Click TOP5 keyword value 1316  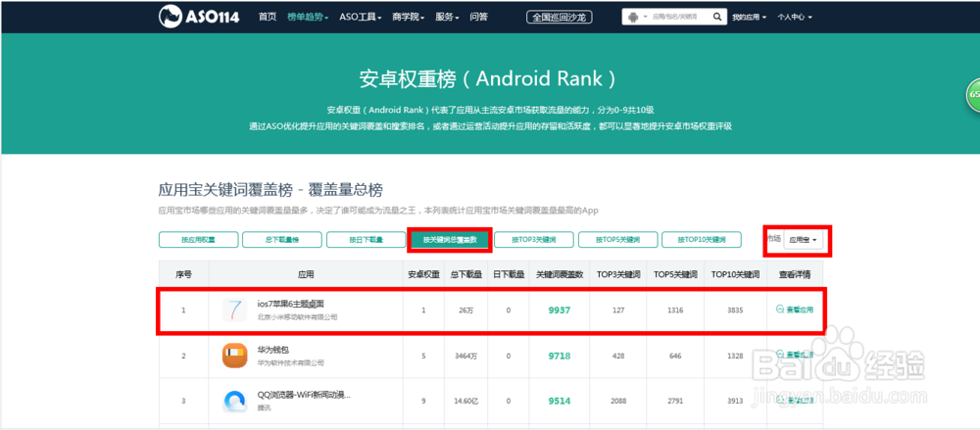[675, 310]
